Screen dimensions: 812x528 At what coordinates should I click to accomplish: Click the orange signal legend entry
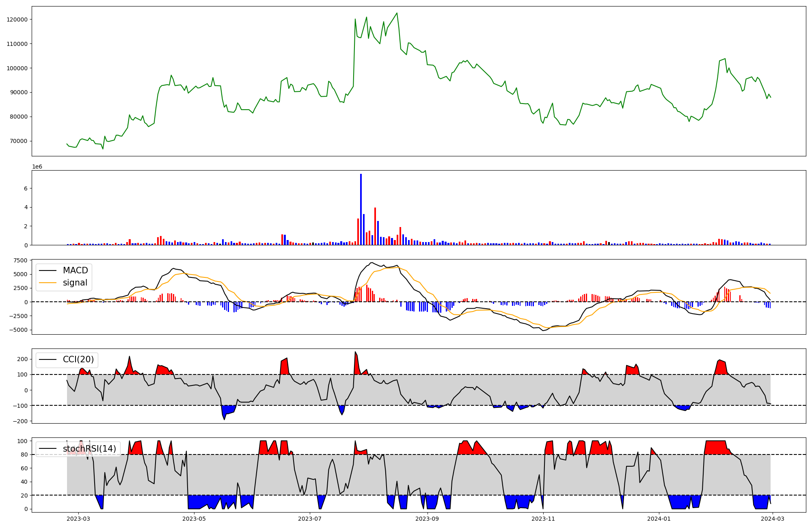[75, 283]
